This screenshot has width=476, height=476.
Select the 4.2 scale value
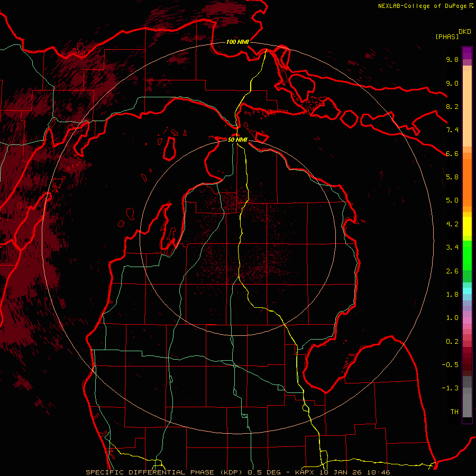click(x=452, y=224)
